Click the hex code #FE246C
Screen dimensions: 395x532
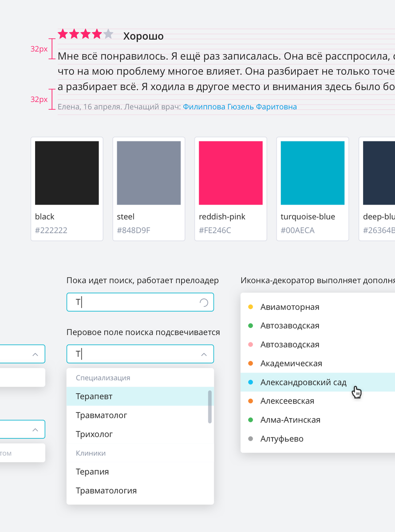pos(215,231)
